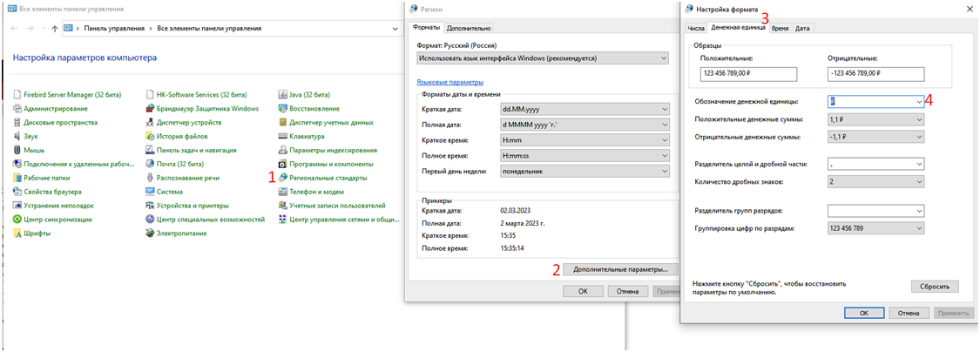This screenshot has width=980, height=352.
Task: Click Дополнительные параметры button
Action: (620, 269)
